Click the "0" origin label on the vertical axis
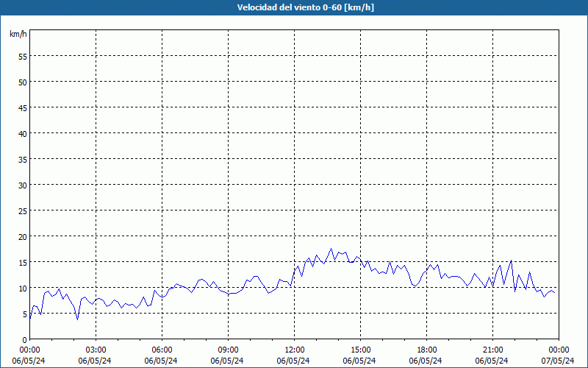The height and width of the screenshot is (368, 588). click(25, 340)
